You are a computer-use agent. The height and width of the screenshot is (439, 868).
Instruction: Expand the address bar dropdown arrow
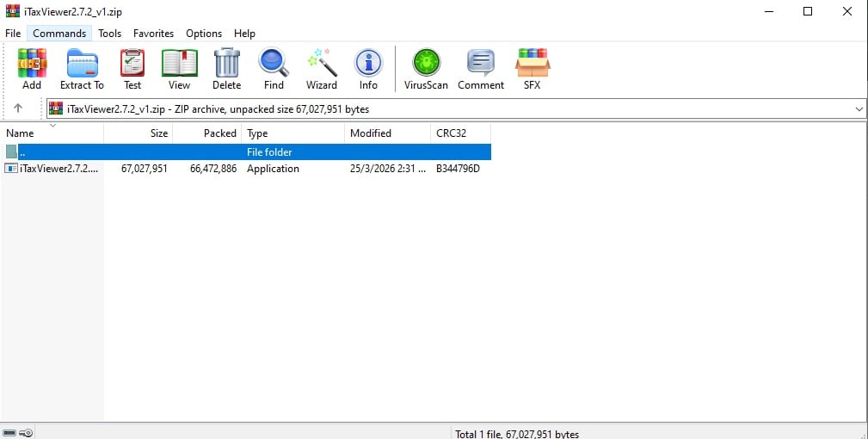click(x=859, y=109)
